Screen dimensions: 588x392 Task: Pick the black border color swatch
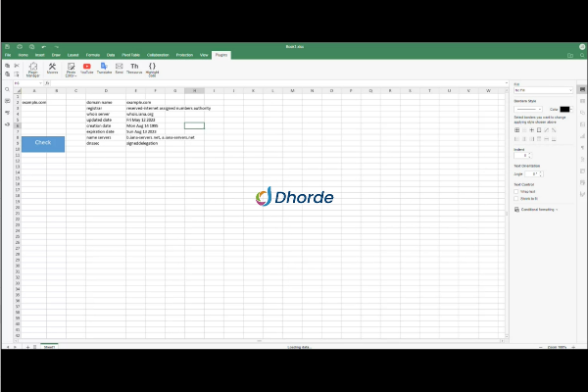tap(564, 109)
